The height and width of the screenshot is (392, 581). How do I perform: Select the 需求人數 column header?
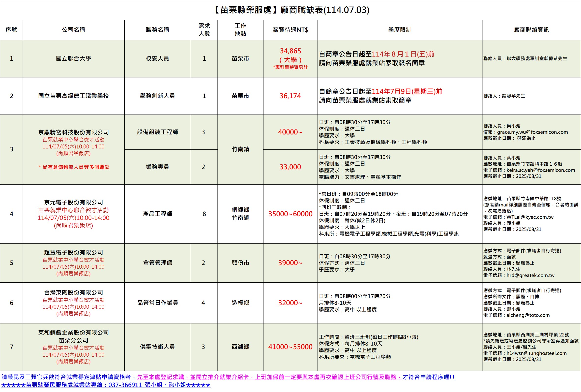(204, 30)
